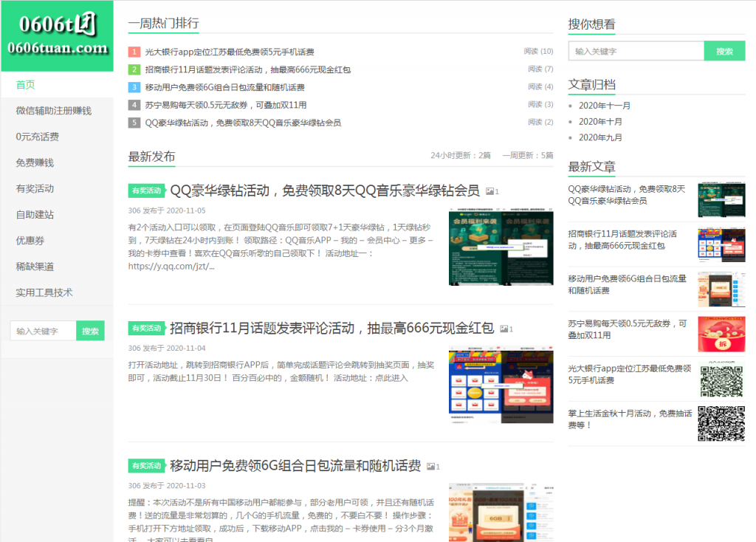Open the 免费赚钱 category
This screenshot has height=542, width=756.
tap(35, 163)
